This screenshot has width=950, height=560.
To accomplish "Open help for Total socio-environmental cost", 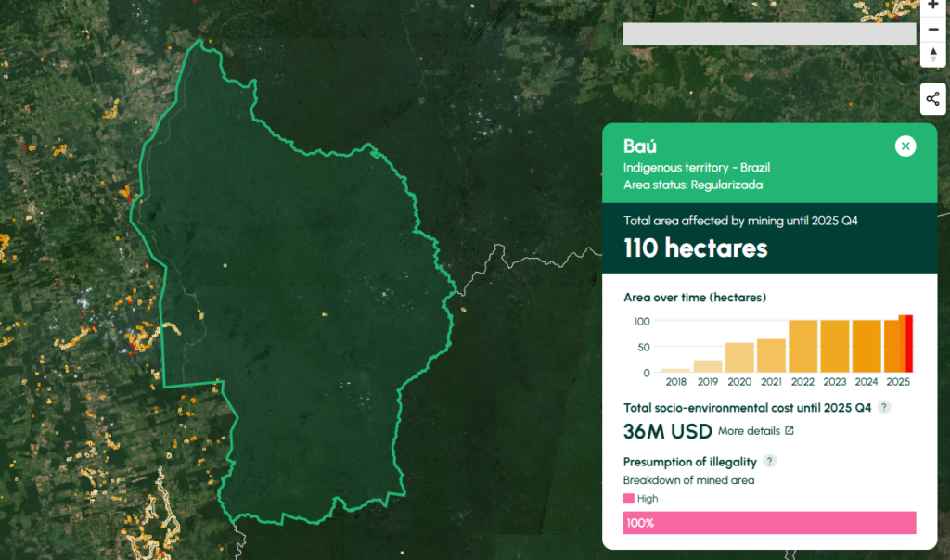I will 884,407.
